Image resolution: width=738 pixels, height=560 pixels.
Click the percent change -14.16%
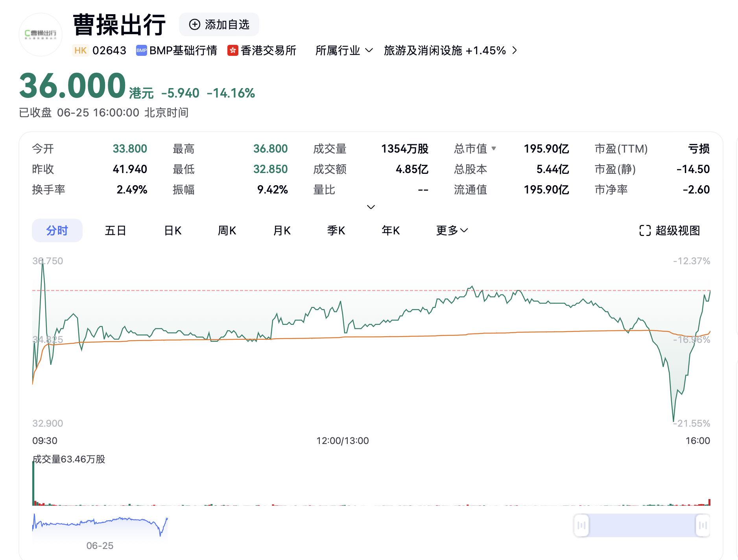(x=231, y=93)
